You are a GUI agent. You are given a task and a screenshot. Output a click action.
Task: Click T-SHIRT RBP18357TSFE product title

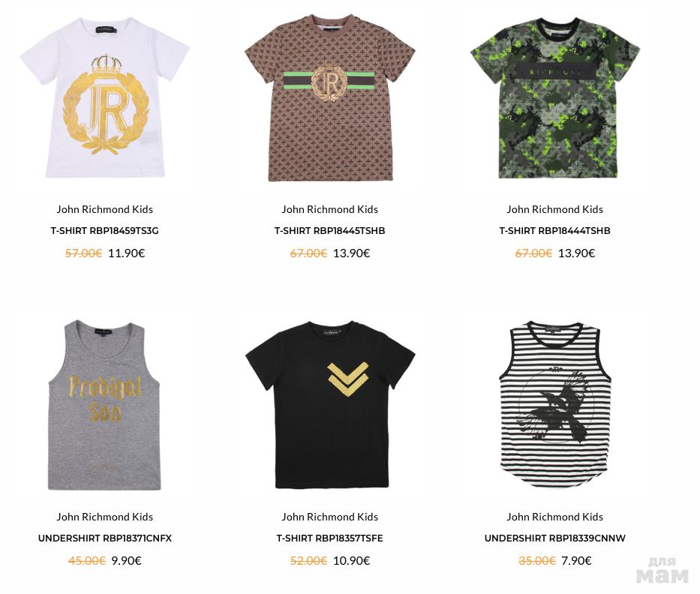(x=329, y=538)
